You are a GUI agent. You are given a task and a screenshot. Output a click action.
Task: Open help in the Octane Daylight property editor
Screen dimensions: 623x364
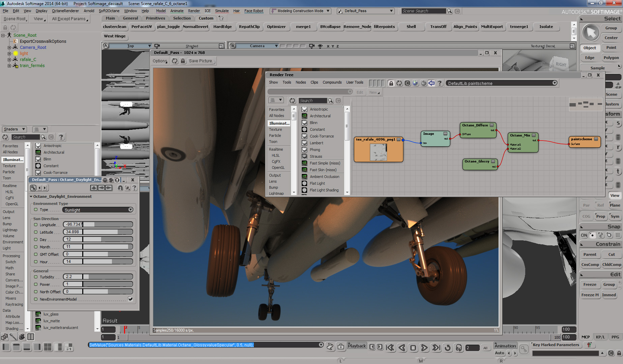coord(134,188)
